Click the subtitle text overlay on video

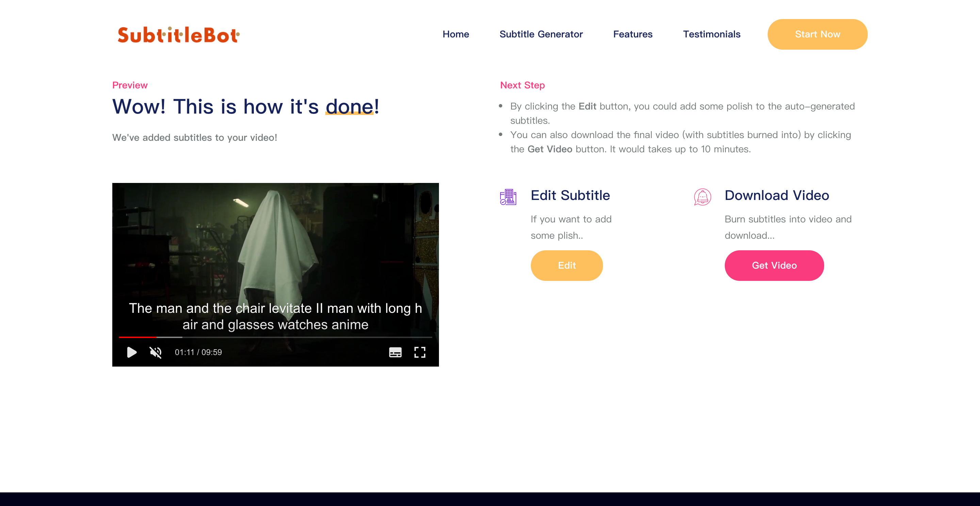click(x=275, y=316)
